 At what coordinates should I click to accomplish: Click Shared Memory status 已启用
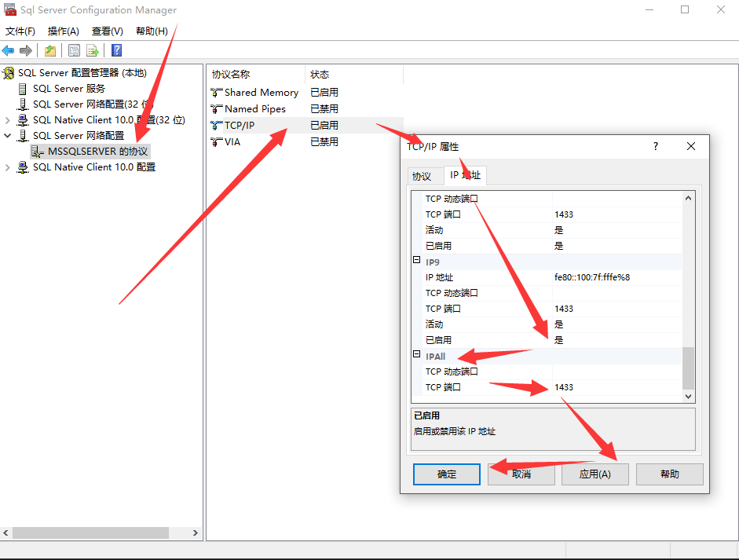[324, 93]
